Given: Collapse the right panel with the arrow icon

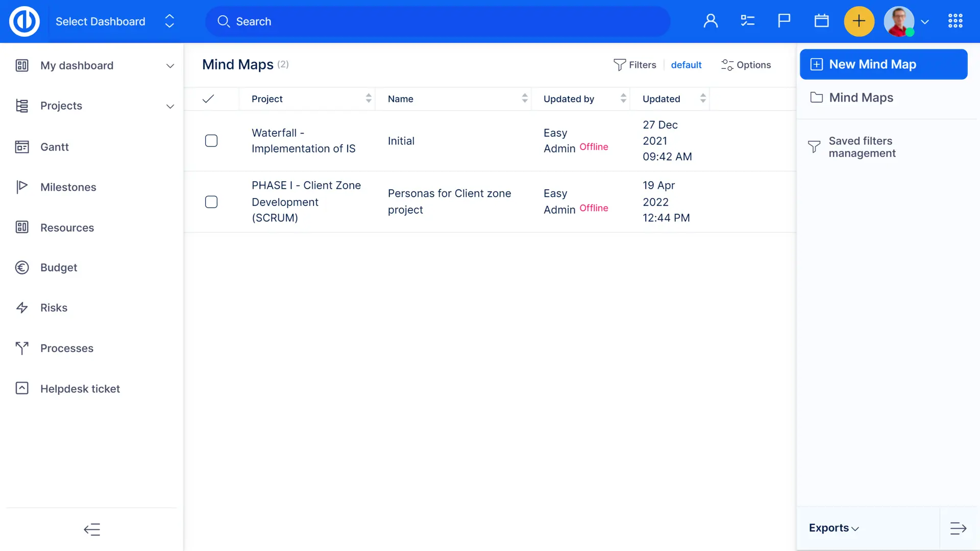Looking at the screenshot, I should pyautogui.click(x=958, y=528).
